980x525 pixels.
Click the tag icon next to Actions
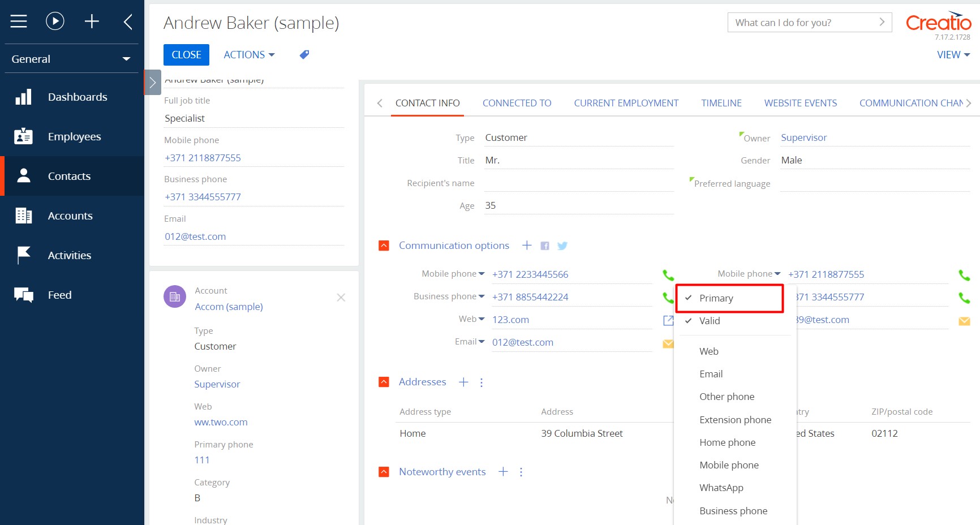pyautogui.click(x=304, y=55)
